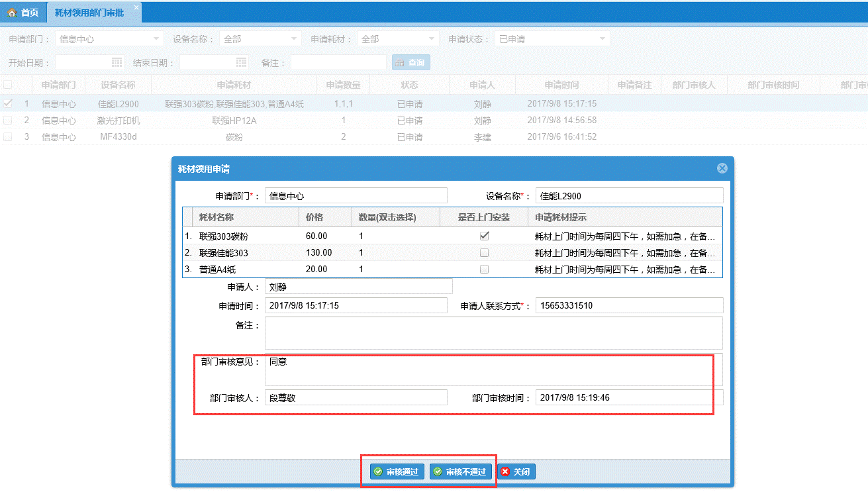
Task: Click the 备注 filter input field
Action: coord(338,62)
